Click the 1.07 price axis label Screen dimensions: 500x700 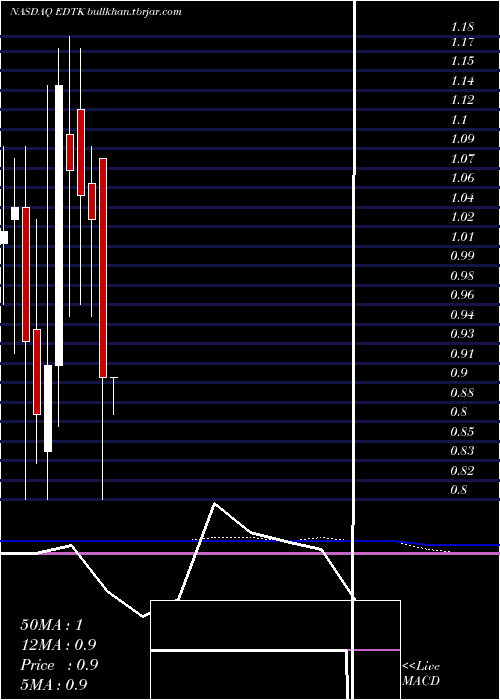tap(462, 158)
